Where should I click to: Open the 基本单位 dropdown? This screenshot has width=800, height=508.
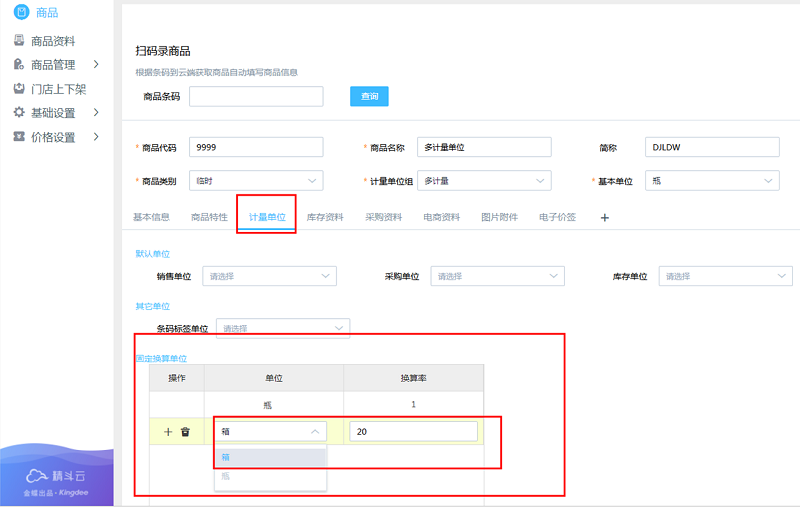(x=712, y=181)
